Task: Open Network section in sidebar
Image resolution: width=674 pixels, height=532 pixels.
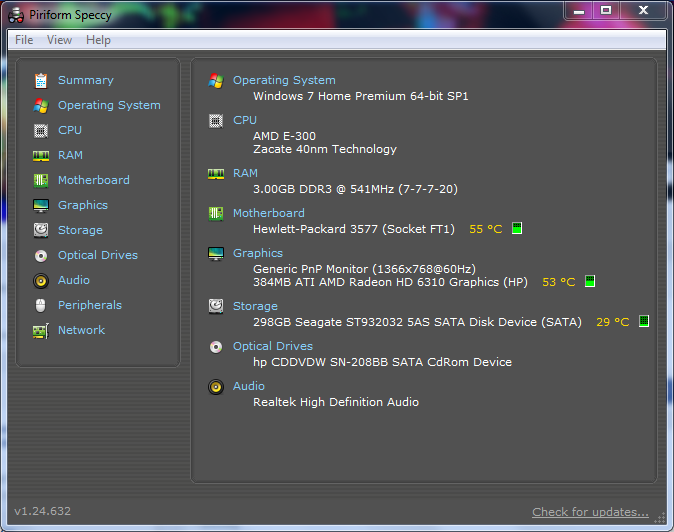Action: point(81,330)
